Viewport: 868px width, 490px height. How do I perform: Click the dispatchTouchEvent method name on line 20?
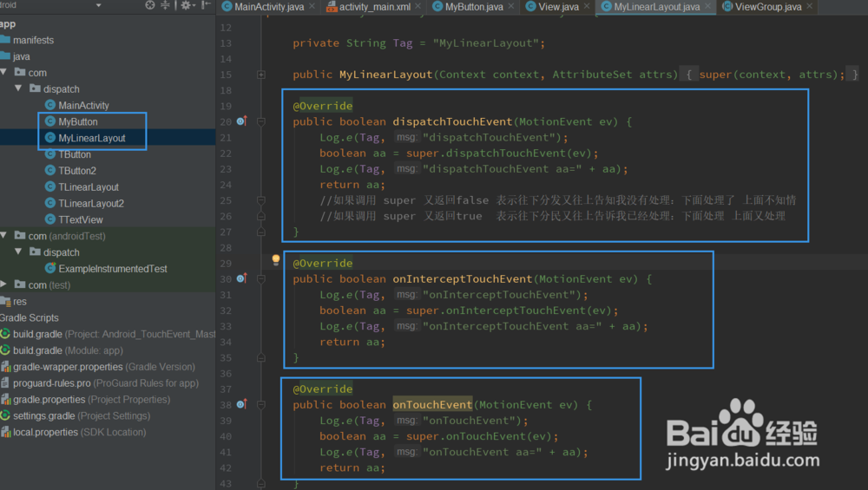click(x=452, y=121)
